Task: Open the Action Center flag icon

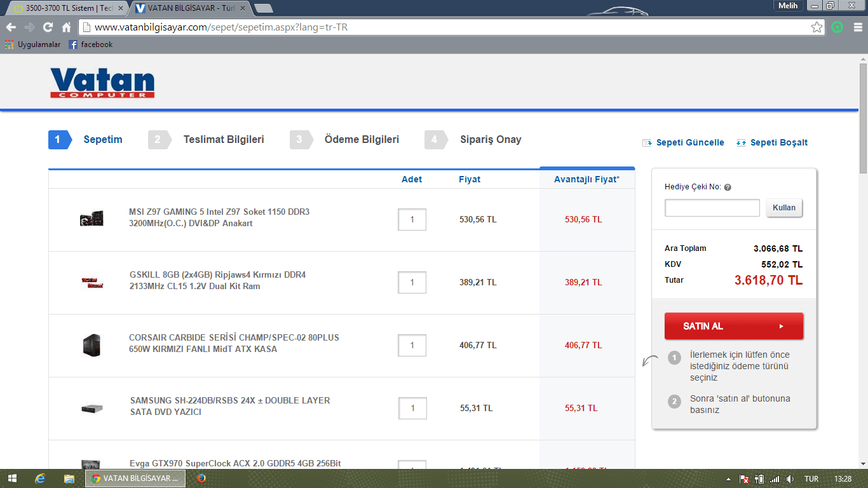Action: click(x=744, y=478)
